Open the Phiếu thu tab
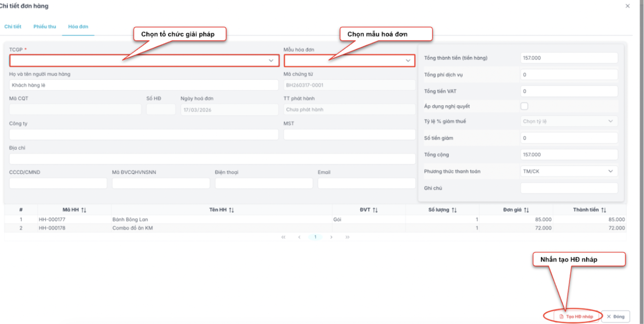 pyautogui.click(x=45, y=26)
